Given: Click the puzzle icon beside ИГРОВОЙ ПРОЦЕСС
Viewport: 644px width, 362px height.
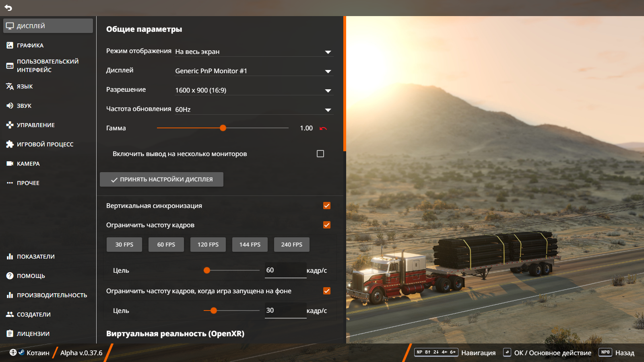Looking at the screenshot, I should (x=10, y=144).
